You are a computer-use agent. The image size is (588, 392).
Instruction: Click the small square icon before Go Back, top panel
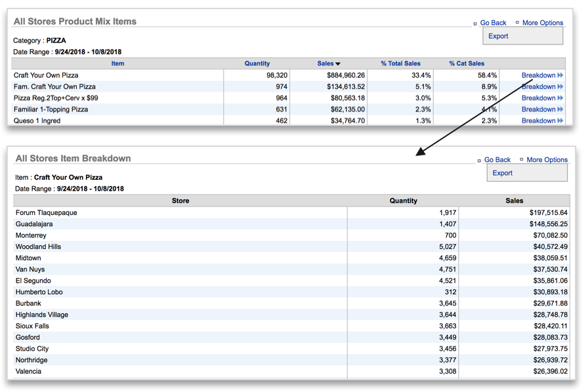click(x=475, y=22)
